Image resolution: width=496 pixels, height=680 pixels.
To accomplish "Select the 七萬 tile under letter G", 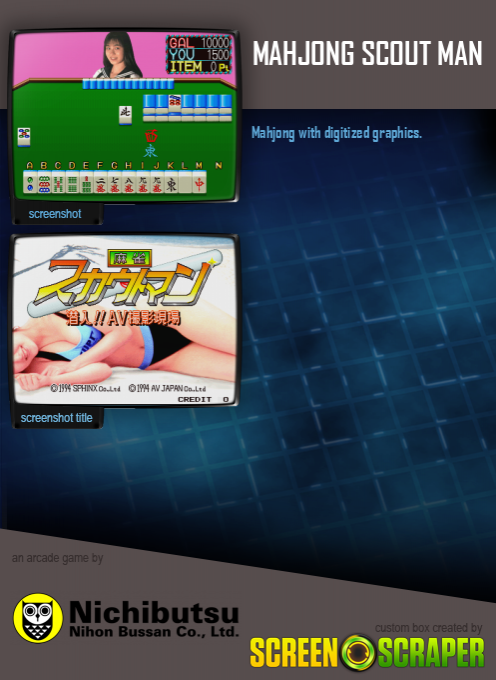I will tap(115, 183).
